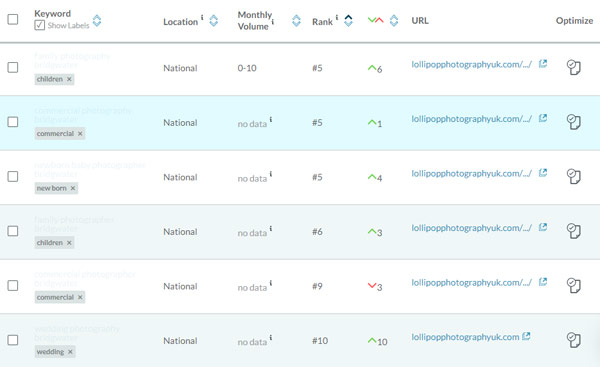
Task: Click the info icon beside Rank header
Action: coord(337,17)
